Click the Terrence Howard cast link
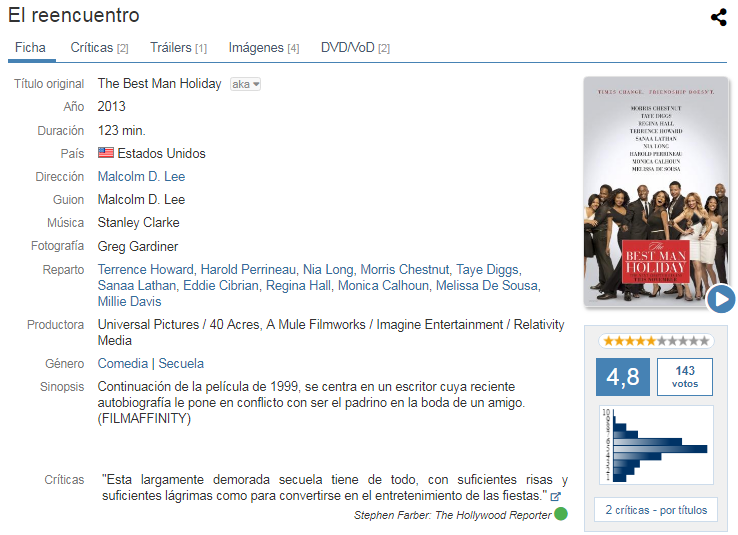Screen dimensions: 738x535 pyautogui.click(x=145, y=270)
